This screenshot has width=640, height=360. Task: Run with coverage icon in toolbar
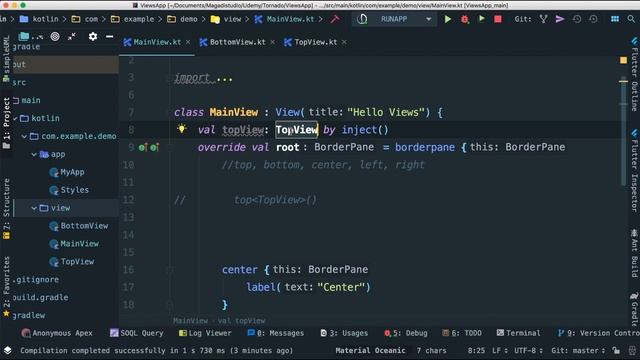tap(482, 19)
